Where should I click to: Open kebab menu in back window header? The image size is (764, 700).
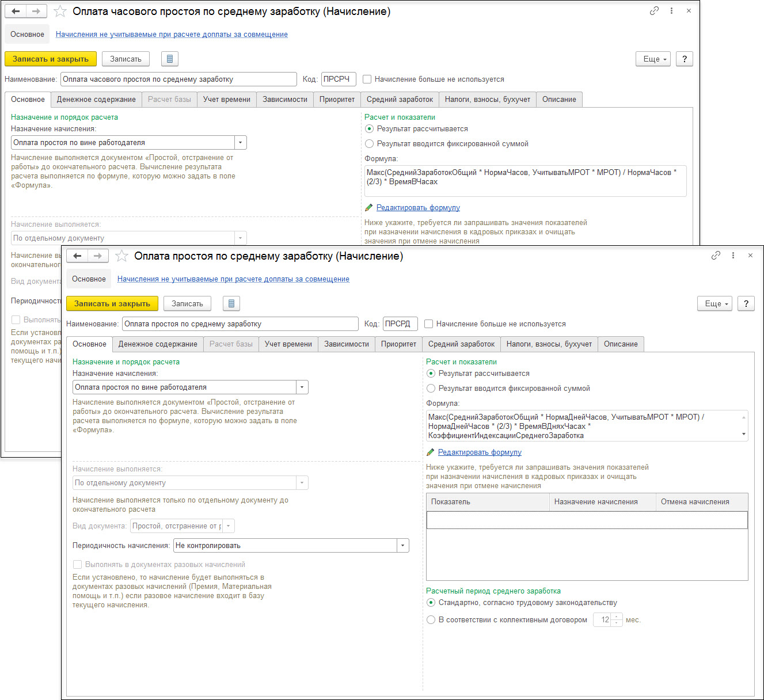tap(671, 11)
